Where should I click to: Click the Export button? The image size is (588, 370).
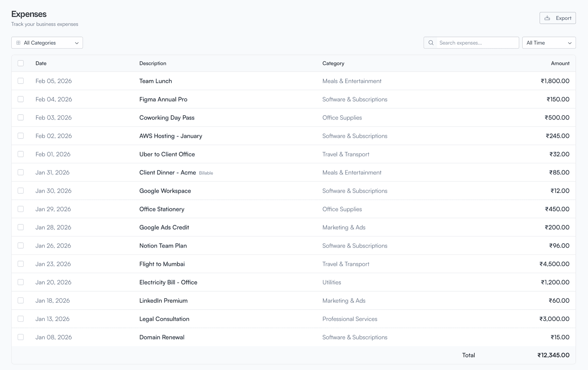[558, 18]
